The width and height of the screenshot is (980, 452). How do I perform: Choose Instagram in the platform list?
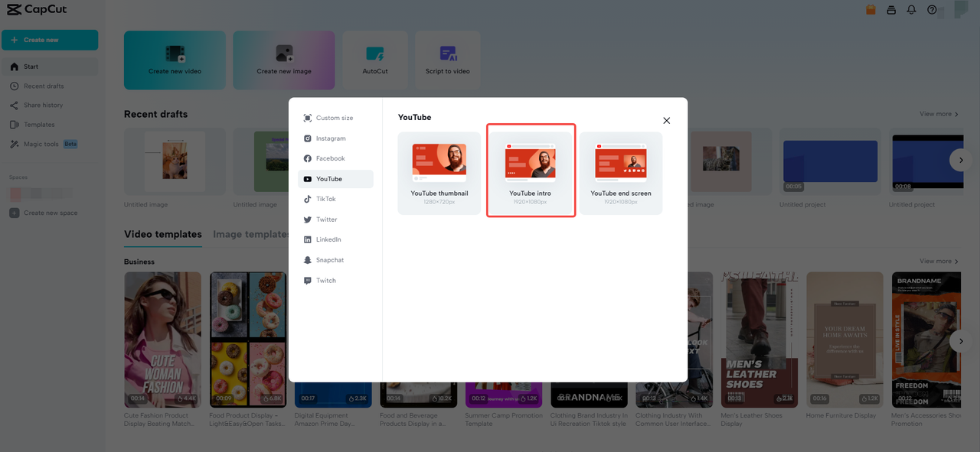(335, 138)
